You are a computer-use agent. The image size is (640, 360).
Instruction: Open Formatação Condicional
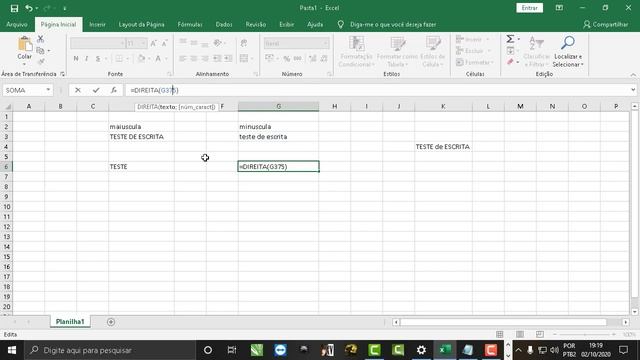356,51
